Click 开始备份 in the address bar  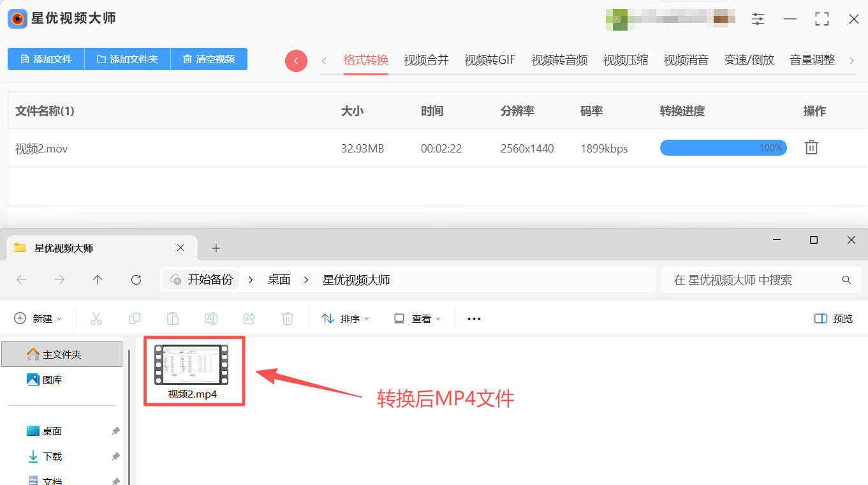tap(202, 280)
